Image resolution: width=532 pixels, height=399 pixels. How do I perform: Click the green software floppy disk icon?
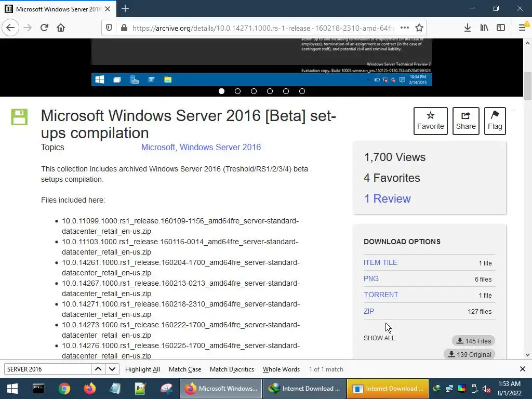19,117
